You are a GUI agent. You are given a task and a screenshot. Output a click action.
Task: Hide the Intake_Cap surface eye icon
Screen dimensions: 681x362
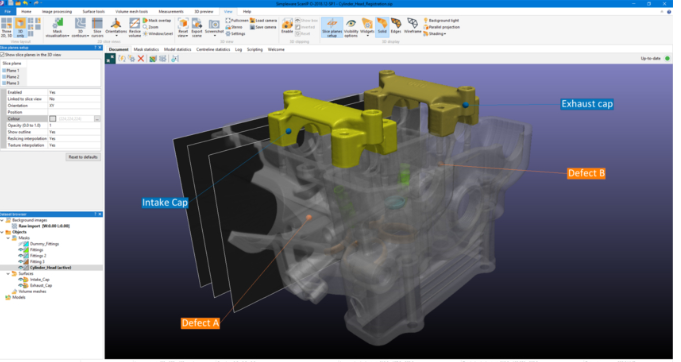point(20,280)
